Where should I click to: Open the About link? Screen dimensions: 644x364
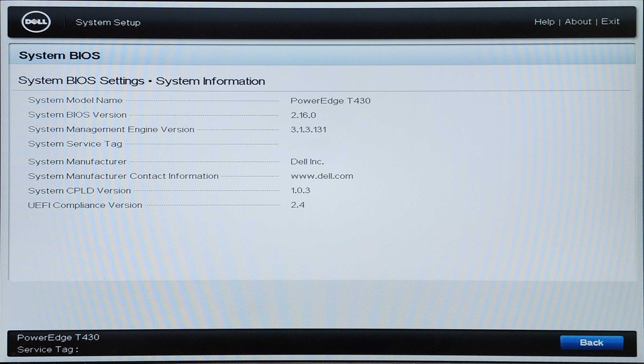[x=578, y=22]
